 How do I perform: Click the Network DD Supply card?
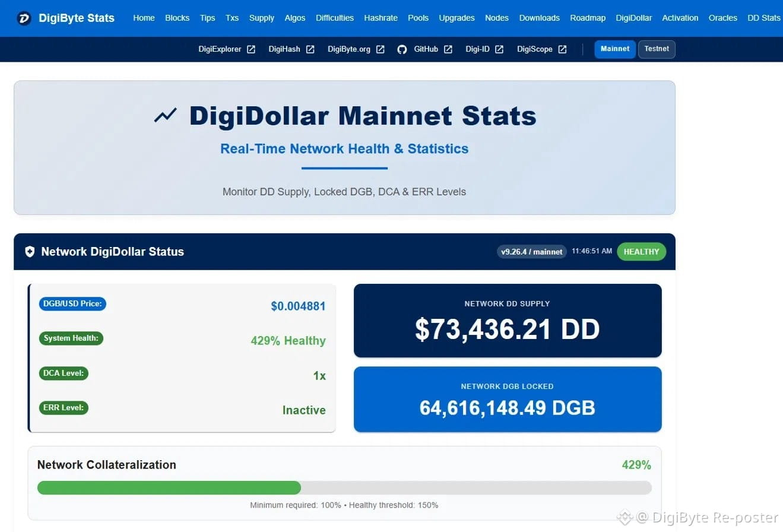pyautogui.click(x=508, y=321)
